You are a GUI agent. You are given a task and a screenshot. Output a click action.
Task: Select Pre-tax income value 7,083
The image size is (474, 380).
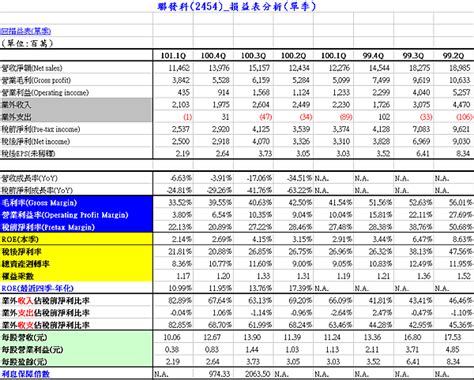(421, 129)
